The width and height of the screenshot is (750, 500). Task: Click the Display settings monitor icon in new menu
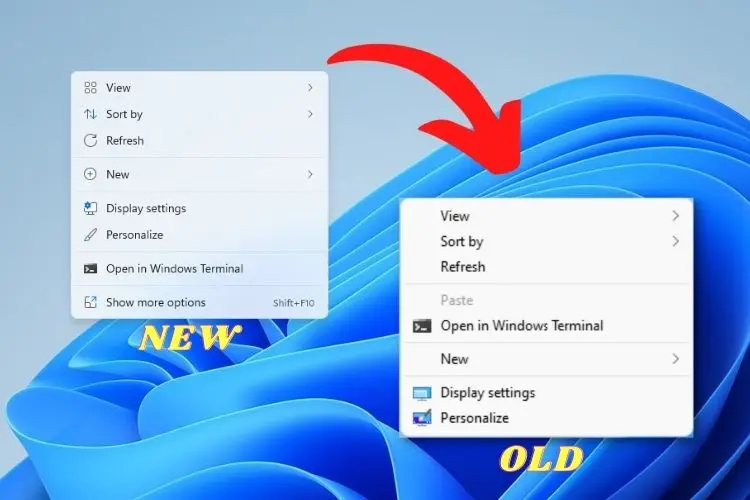(90, 208)
